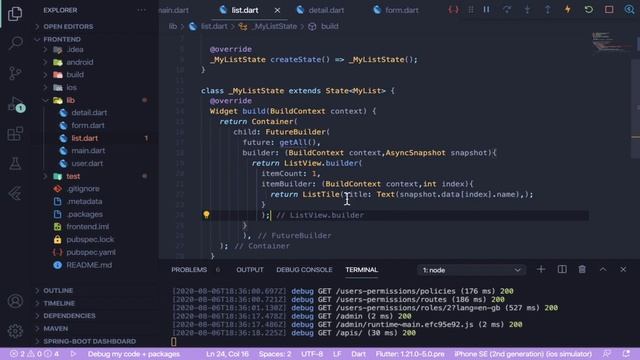Open README.md in the file tree
Screen dimensions: 640x360
pyautogui.click(x=89, y=265)
